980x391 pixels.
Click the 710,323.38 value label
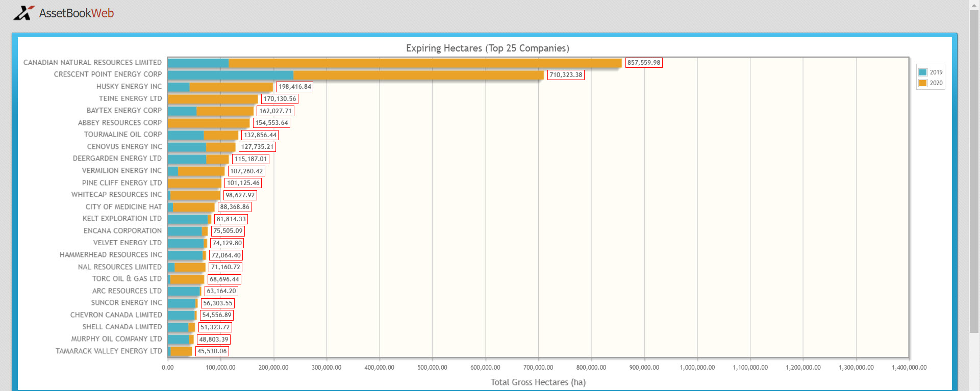[566, 75]
